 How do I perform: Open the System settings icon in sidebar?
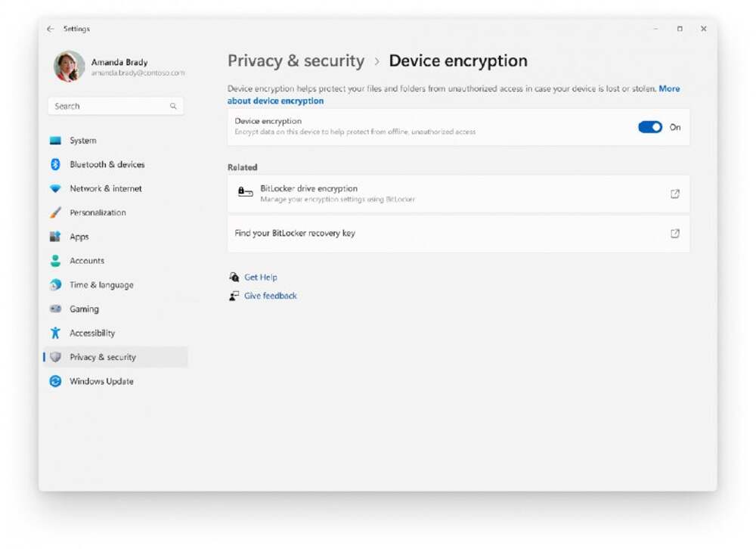[55, 141]
